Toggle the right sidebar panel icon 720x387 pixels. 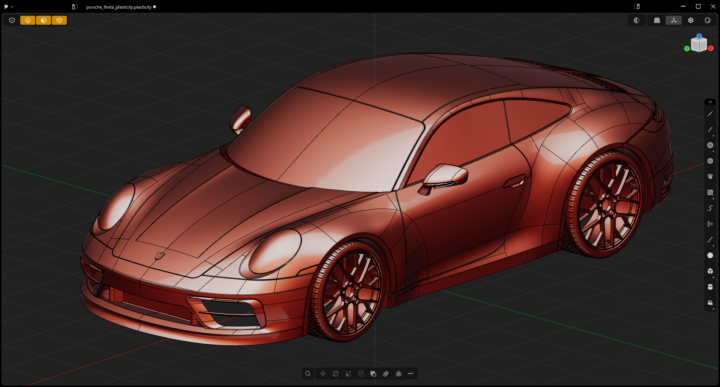coord(637,6)
